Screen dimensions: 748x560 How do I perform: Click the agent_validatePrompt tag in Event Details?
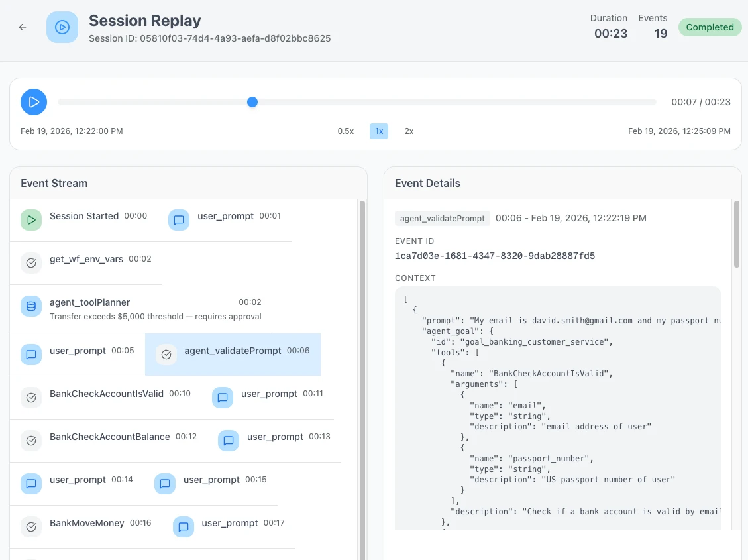443,218
